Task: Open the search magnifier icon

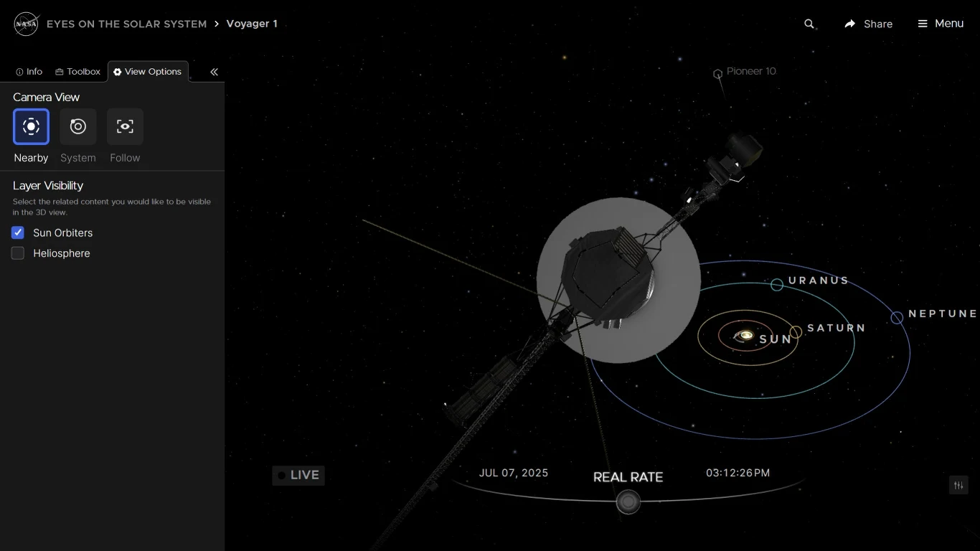Action: (809, 24)
